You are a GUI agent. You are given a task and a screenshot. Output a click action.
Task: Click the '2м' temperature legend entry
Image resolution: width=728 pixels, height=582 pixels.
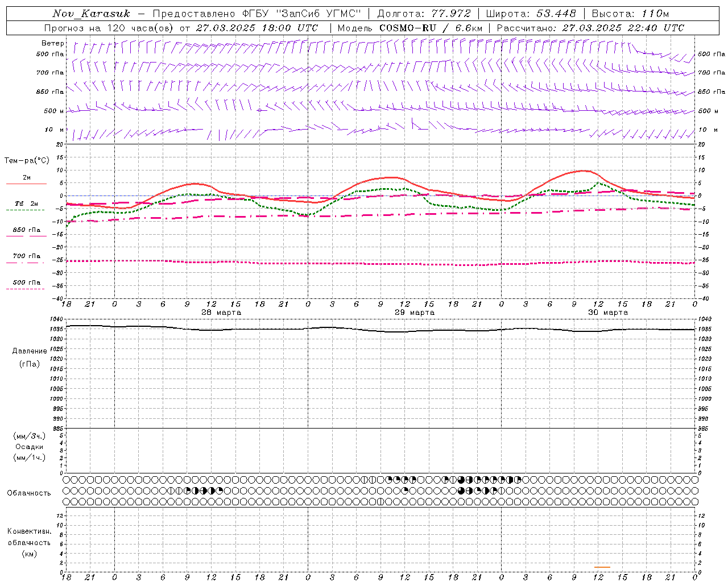point(27,177)
